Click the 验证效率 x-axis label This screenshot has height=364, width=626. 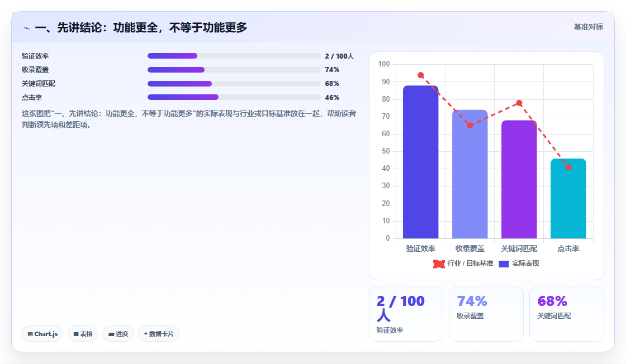tap(420, 249)
